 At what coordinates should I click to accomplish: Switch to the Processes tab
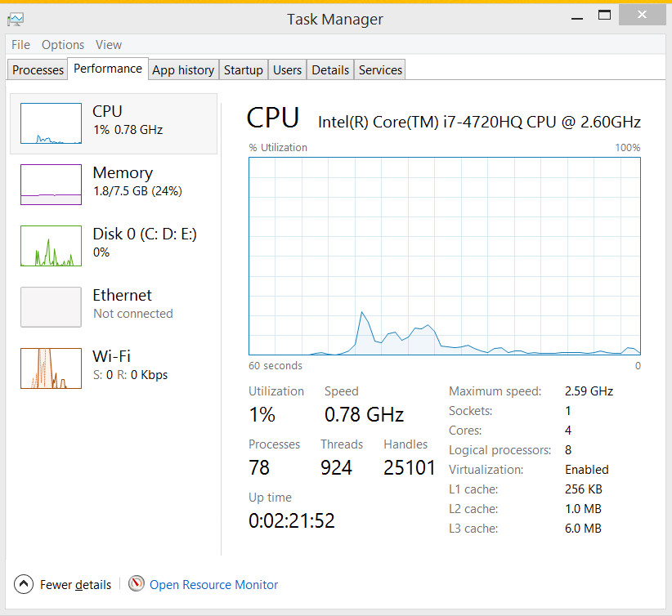[x=38, y=70]
